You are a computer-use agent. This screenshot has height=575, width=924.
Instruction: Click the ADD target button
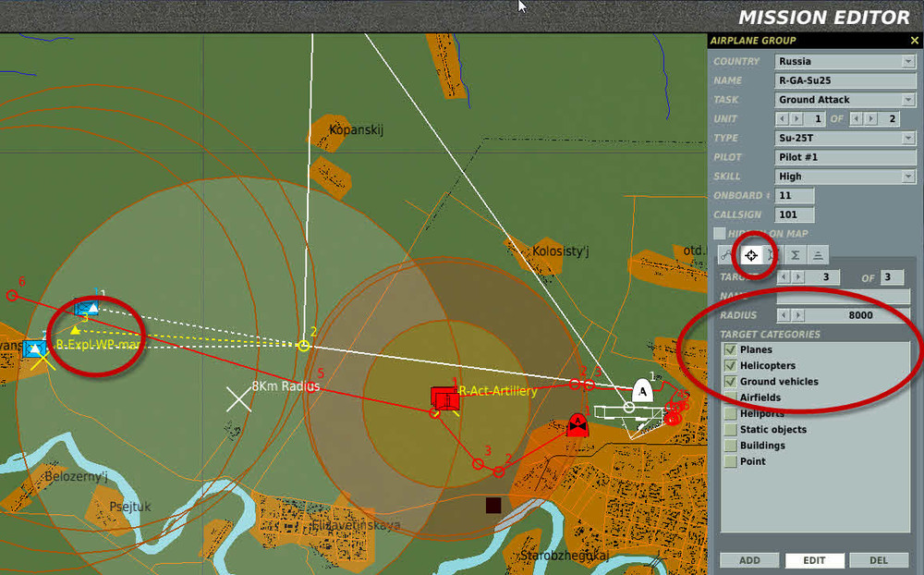(749, 559)
